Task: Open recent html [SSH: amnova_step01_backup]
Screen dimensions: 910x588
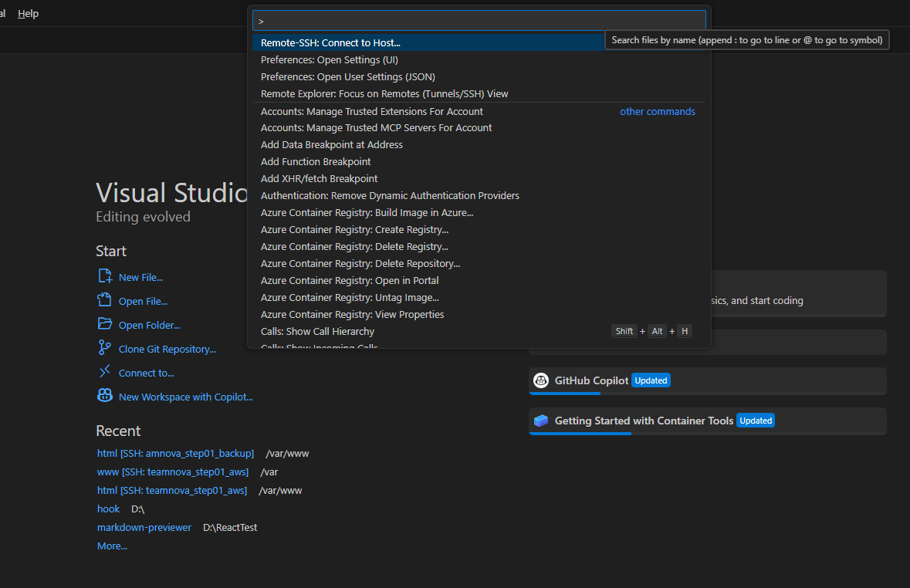Action: [175, 453]
